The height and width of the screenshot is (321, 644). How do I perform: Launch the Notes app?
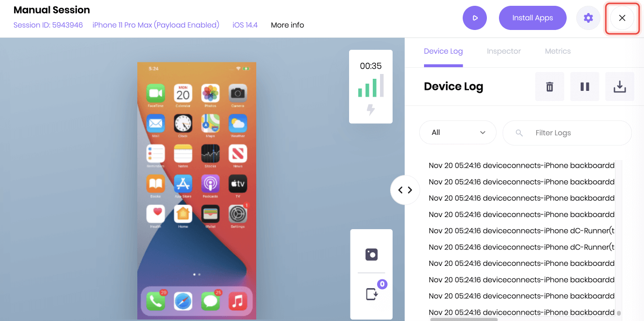(183, 154)
